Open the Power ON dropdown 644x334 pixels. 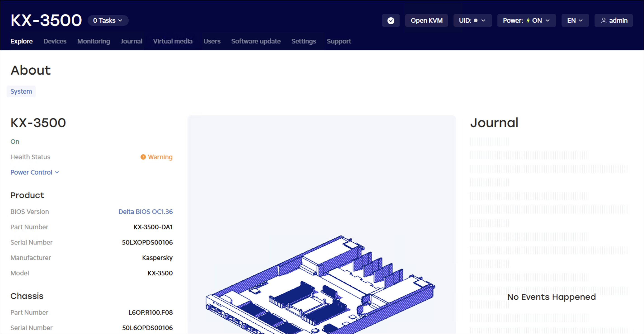pos(527,21)
